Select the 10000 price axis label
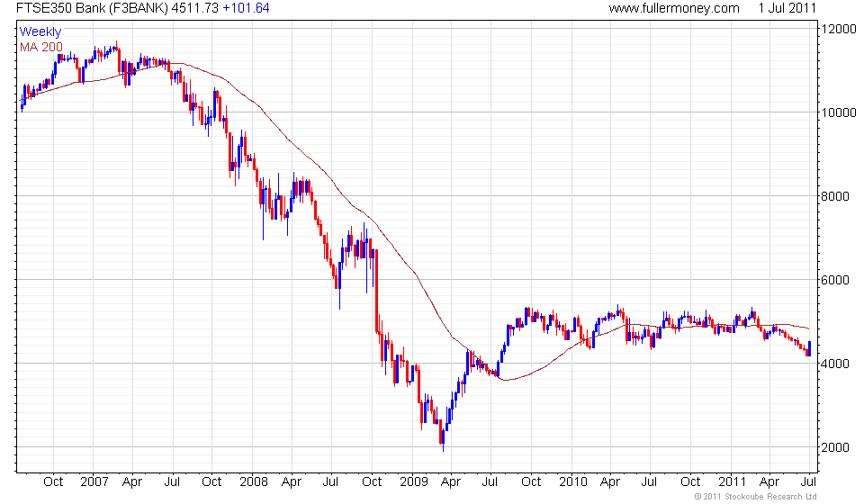This screenshot has width=864, height=504. coord(839,112)
